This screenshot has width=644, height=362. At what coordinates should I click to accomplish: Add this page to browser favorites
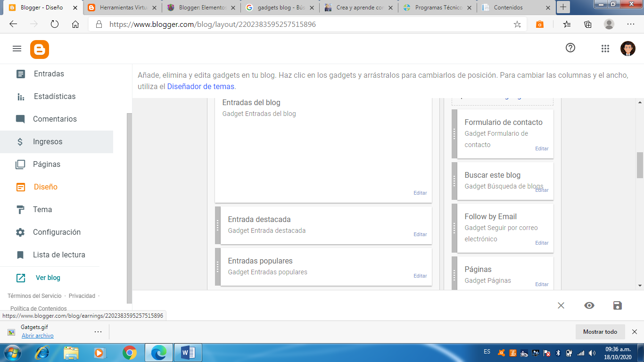coord(517,25)
